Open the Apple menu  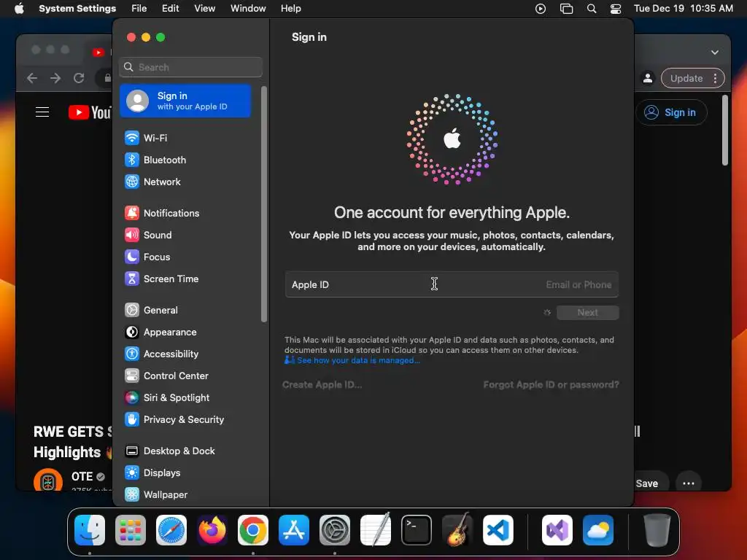[x=19, y=9]
